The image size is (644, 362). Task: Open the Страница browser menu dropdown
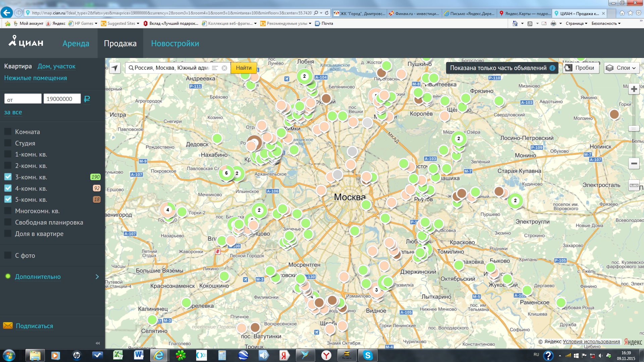[x=576, y=23]
